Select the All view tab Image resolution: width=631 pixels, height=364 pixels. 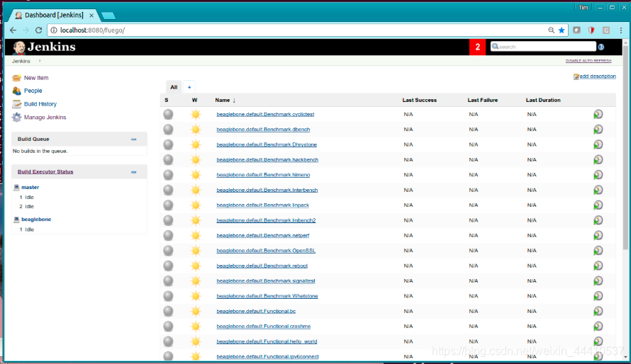pyautogui.click(x=174, y=87)
